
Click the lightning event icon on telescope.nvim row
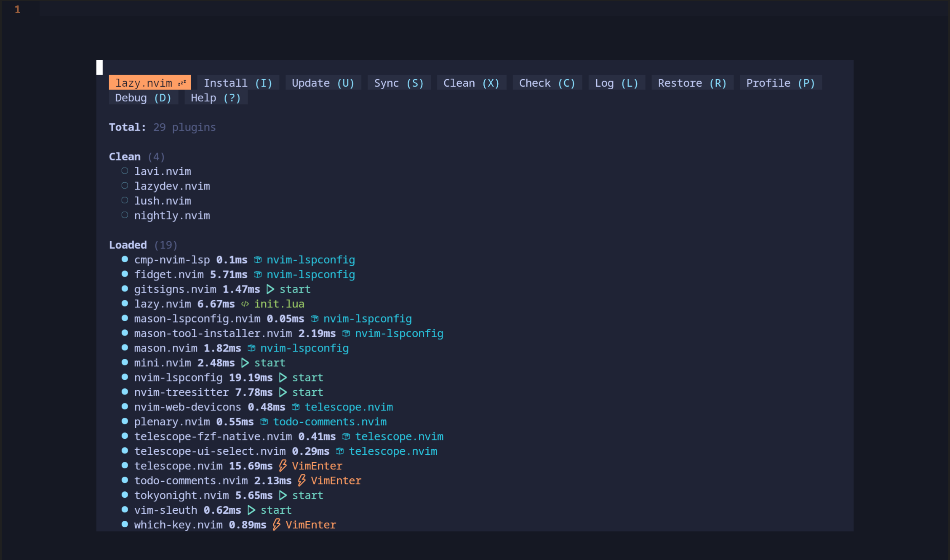coord(283,466)
